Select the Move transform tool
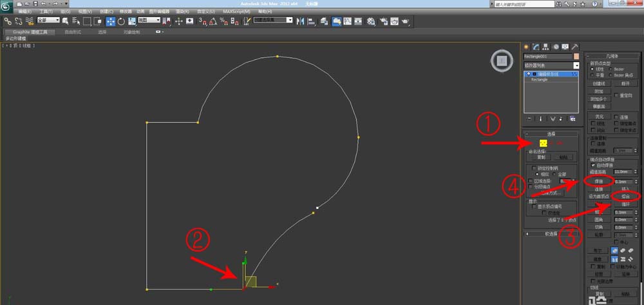 coord(111,21)
